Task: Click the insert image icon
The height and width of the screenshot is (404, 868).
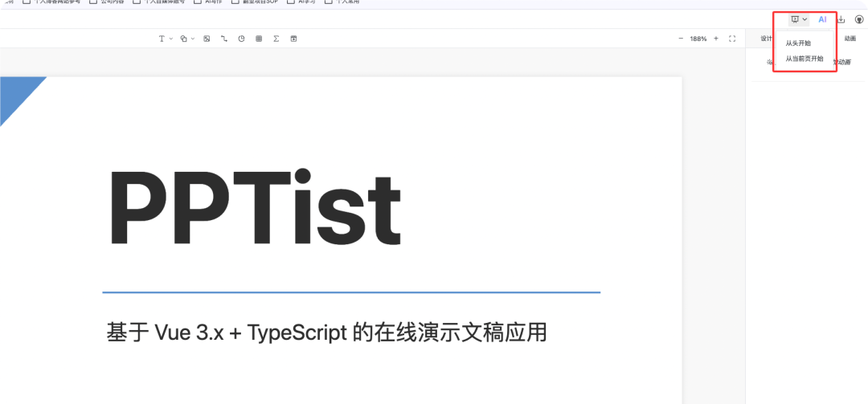Action: [x=207, y=39]
